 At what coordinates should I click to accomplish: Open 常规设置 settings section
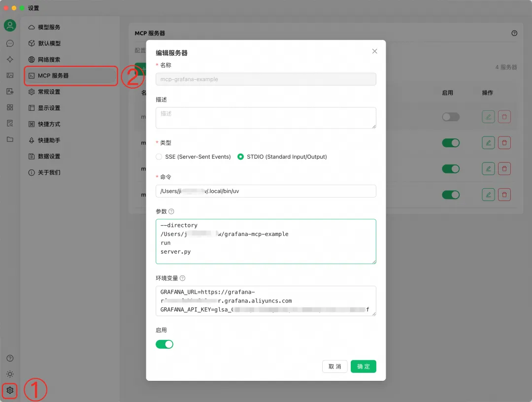(71, 92)
